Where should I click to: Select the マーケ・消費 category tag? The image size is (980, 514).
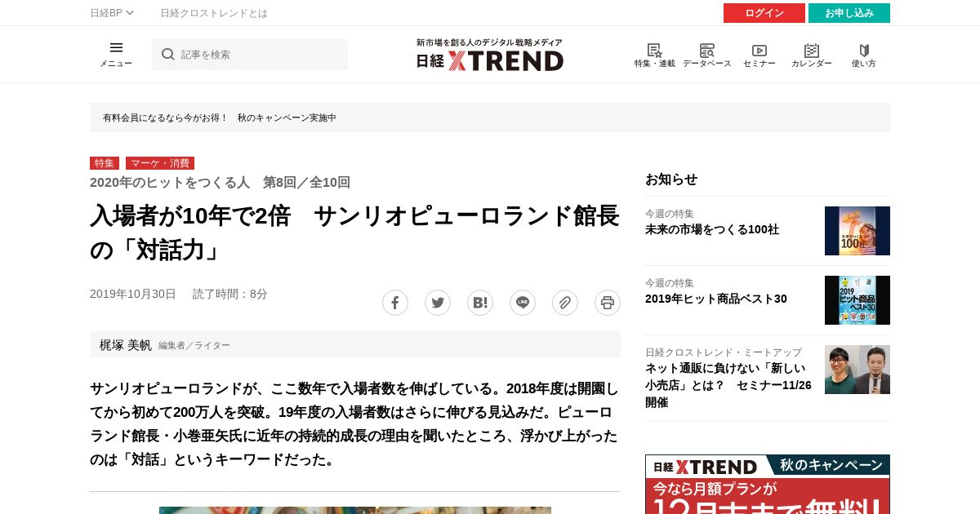160,163
